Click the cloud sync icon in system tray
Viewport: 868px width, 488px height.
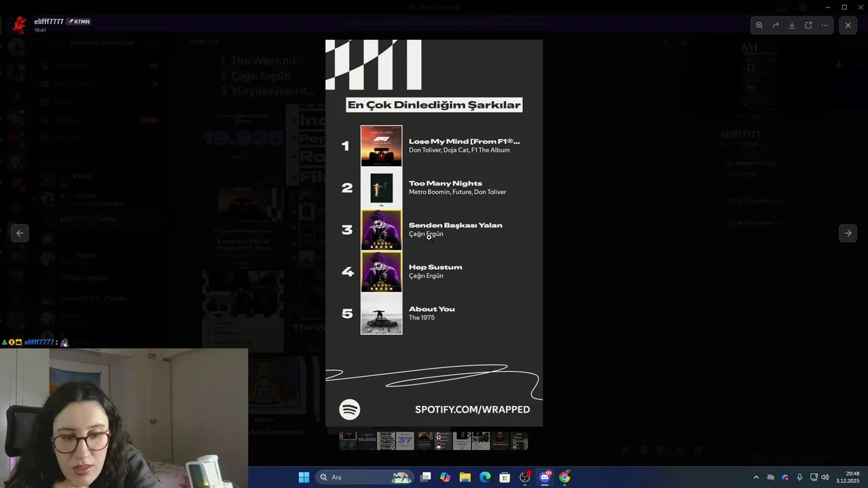coord(785,477)
